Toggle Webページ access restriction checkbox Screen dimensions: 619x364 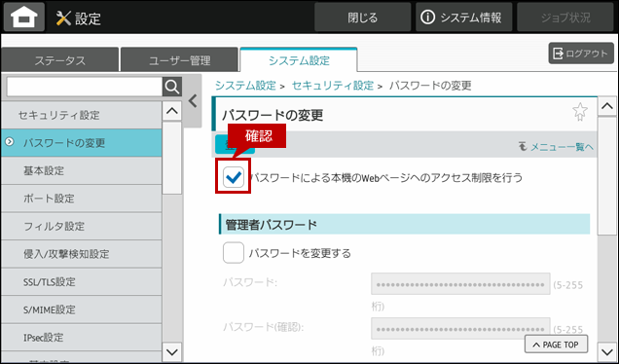pos(234,177)
